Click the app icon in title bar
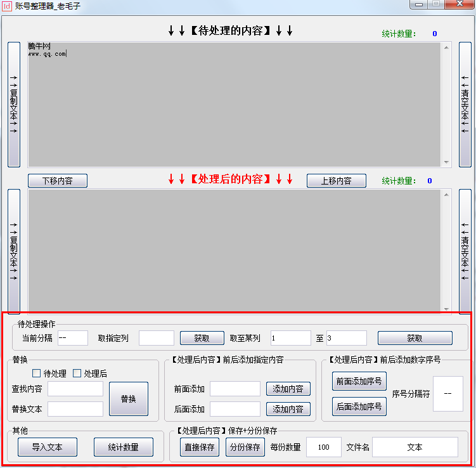 [x=7, y=6]
